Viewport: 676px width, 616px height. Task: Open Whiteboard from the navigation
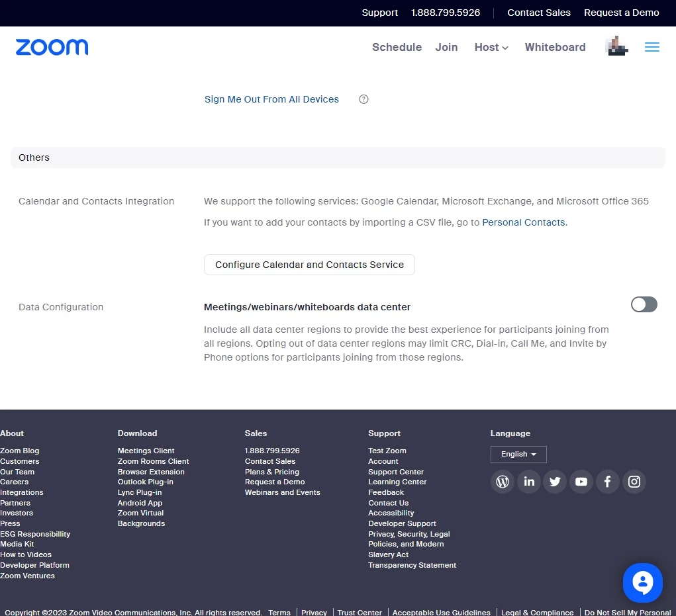(555, 48)
